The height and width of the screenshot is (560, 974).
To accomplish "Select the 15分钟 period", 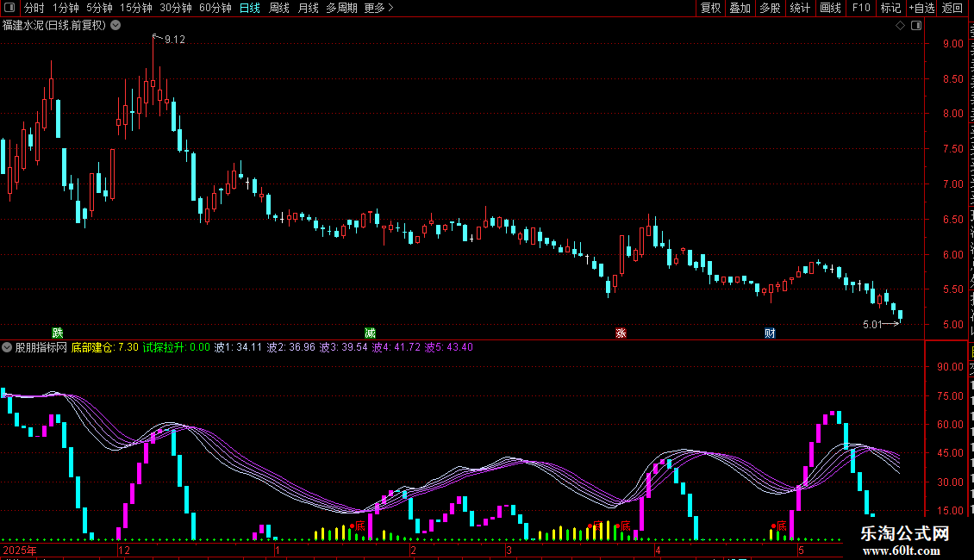I will (x=136, y=8).
